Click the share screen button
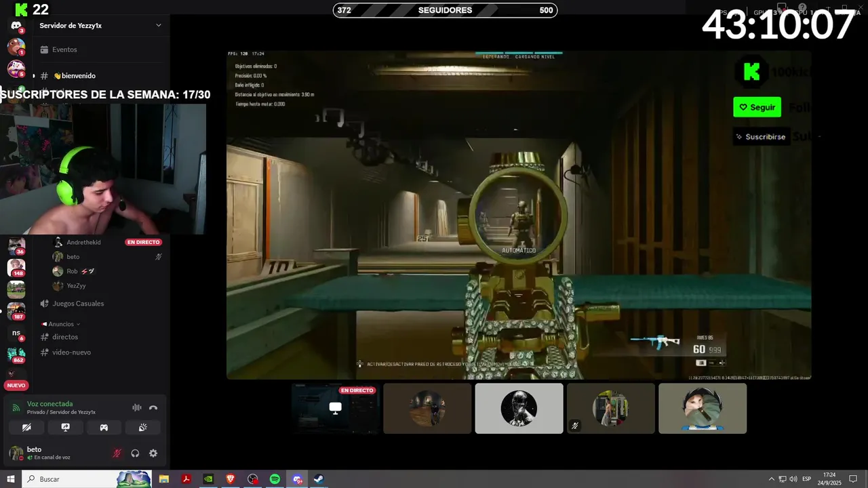The height and width of the screenshot is (488, 868). click(x=65, y=427)
